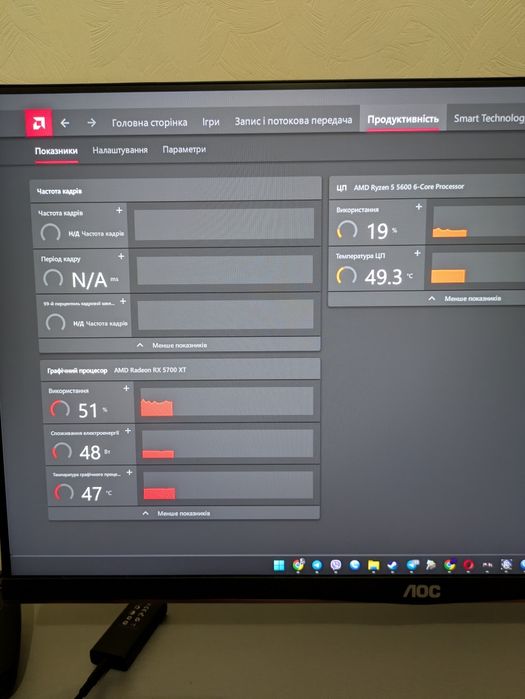The width and height of the screenshot is (525, 699).
Task: Click AMD Ryzen 5 5600 6-Core Processor header
Action: coord(409,187)
